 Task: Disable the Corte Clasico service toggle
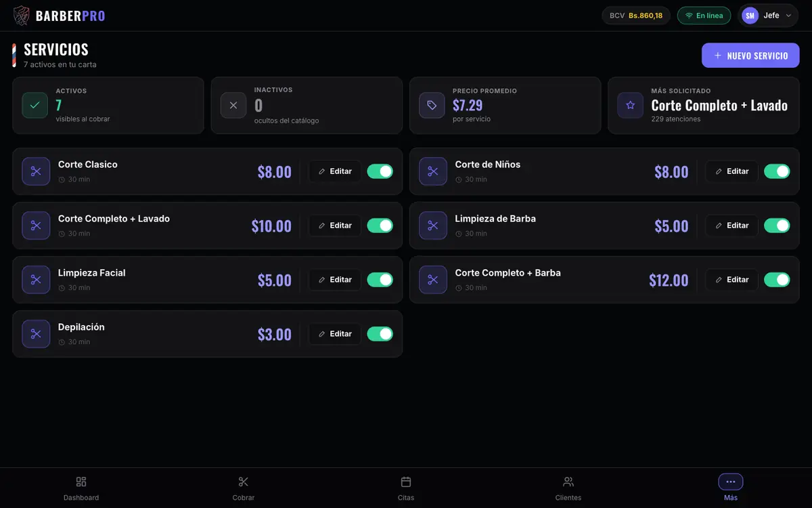coord(380,171)
